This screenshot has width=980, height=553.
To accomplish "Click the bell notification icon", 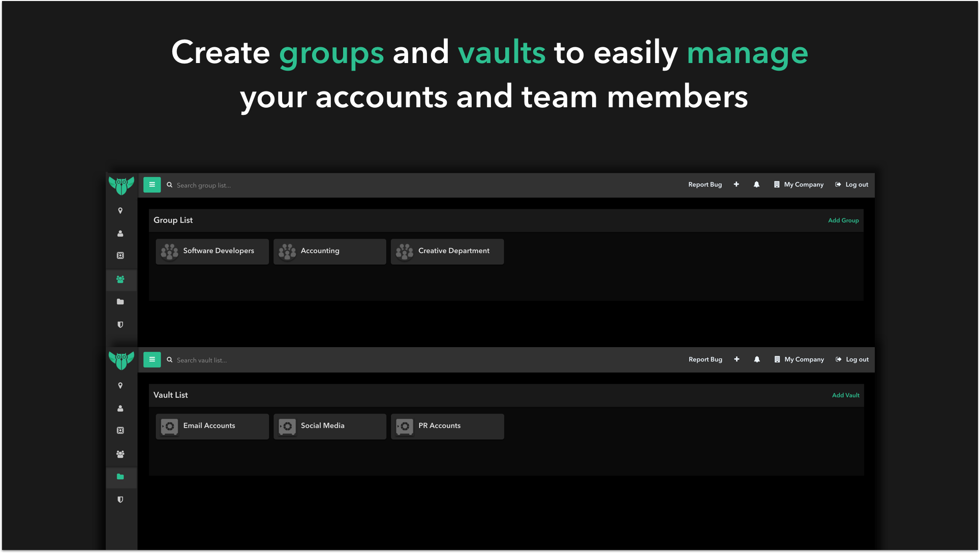I will point(756,185).
